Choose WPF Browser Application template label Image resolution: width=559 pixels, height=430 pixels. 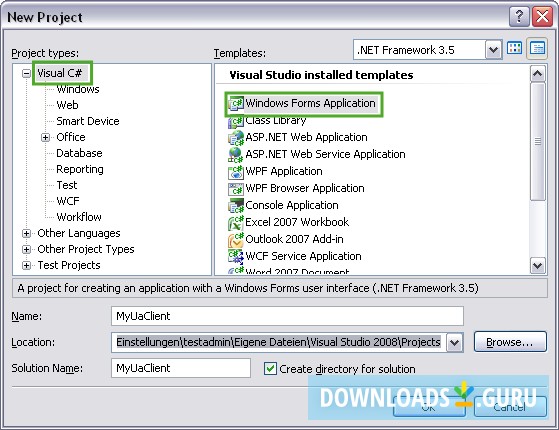(x=305, y=188)
